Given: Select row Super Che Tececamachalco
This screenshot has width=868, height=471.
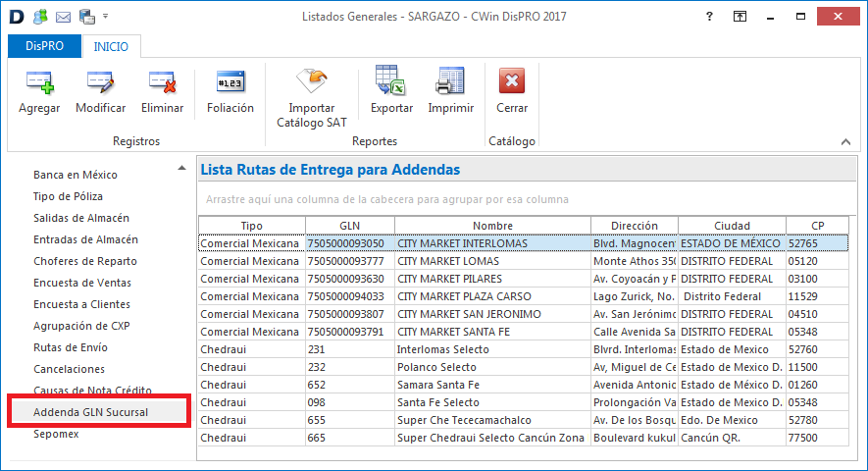Looking at the screenshot, I should click(x=523, y=421).
